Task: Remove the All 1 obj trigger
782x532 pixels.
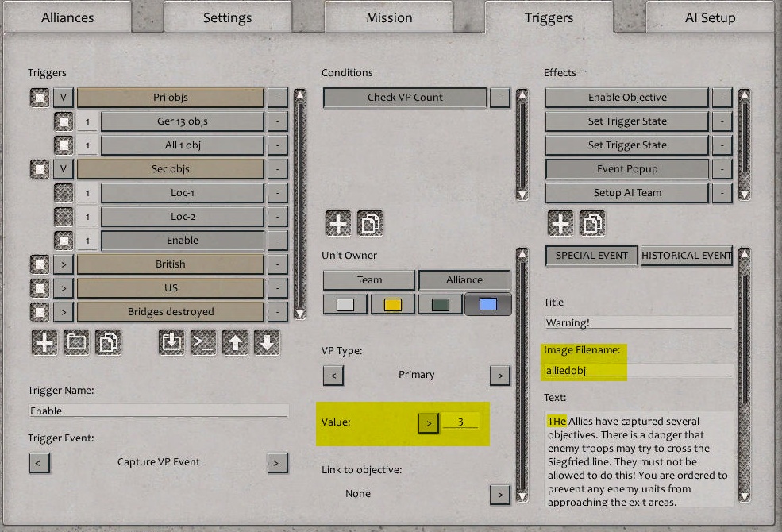Action: click(277, 145)
